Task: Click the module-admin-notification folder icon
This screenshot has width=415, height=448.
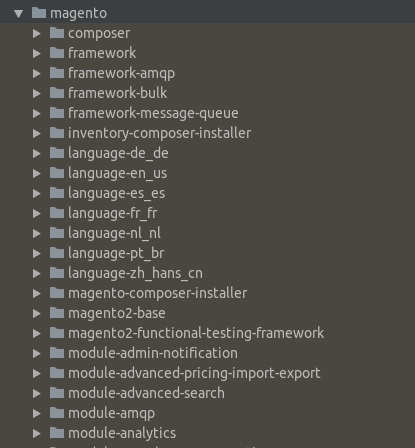Action: [x=57, y=353]
